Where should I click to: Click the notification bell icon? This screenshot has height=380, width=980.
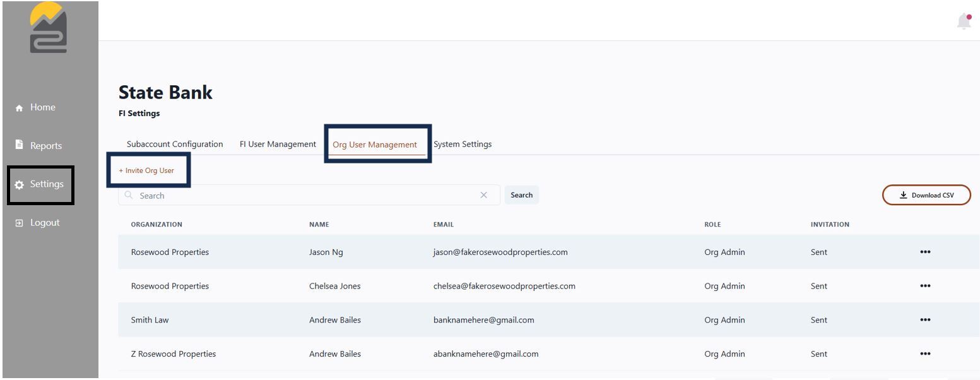[964, 21]
